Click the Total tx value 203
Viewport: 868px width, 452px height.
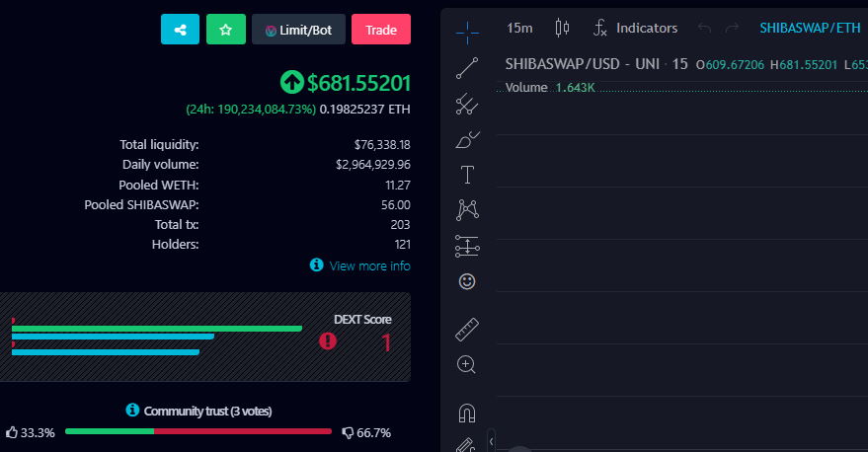(x=400, y=225)
